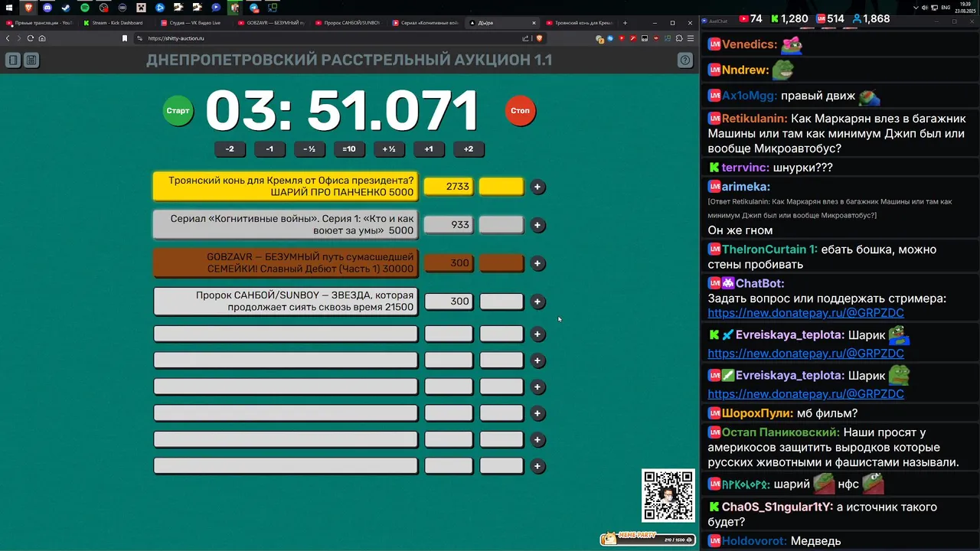Select the Сериал Когнитивные войны lot name field
This screenshot has height=551, width=980.
(x=286, y=225)
